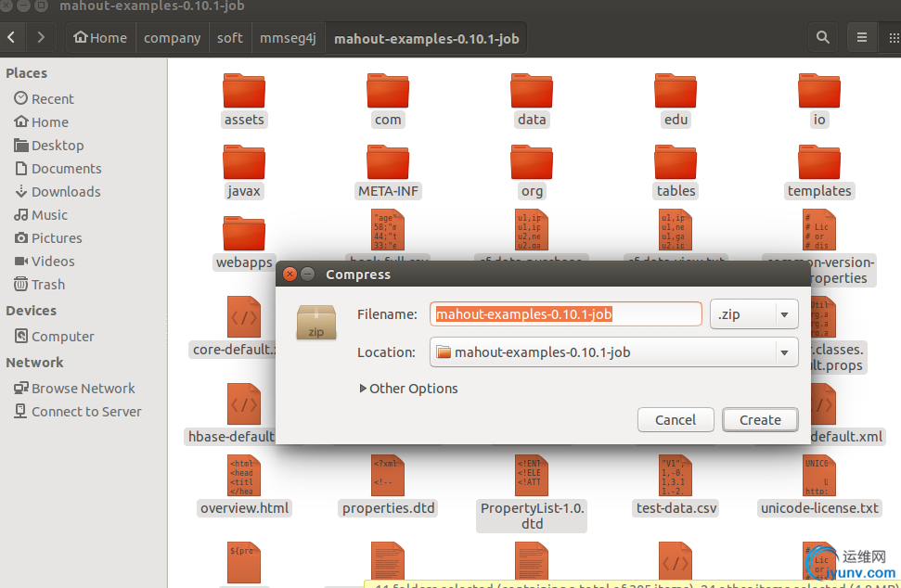Click the Create button

tap(760, 420)
